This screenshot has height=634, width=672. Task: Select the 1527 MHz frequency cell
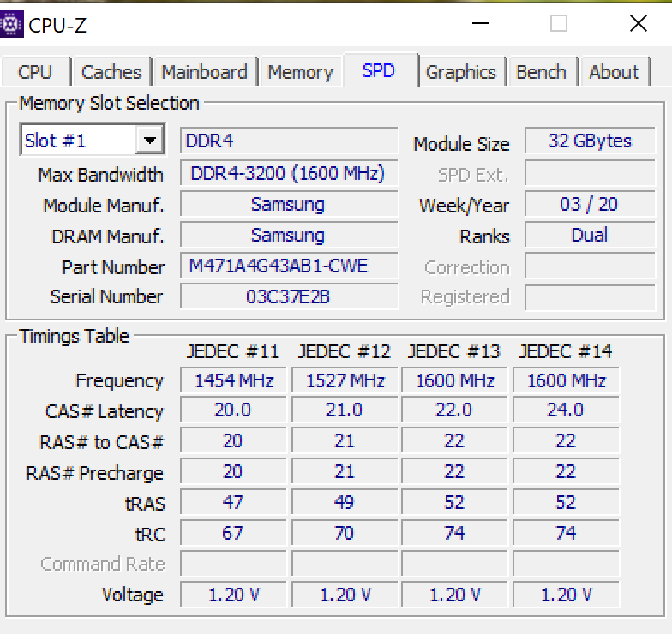(x=345, y=380)
